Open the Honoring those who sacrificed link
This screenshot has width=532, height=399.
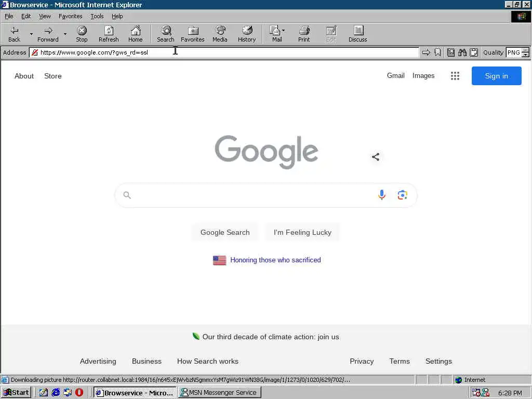275,260
